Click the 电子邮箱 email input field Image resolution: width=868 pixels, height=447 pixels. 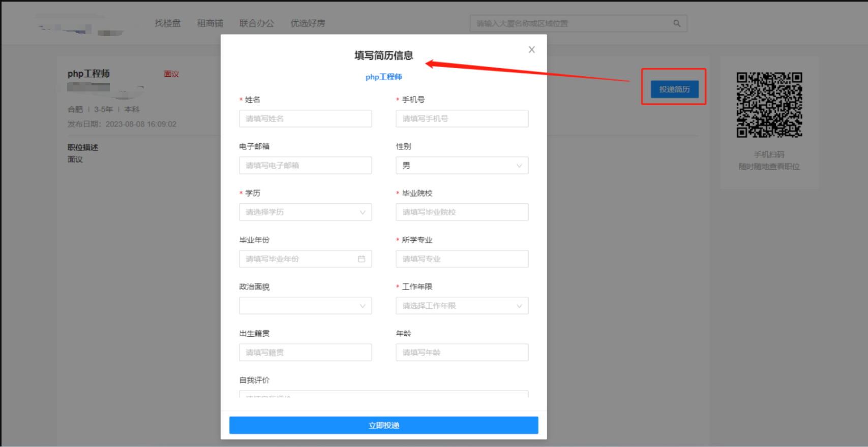pos(305,166)
